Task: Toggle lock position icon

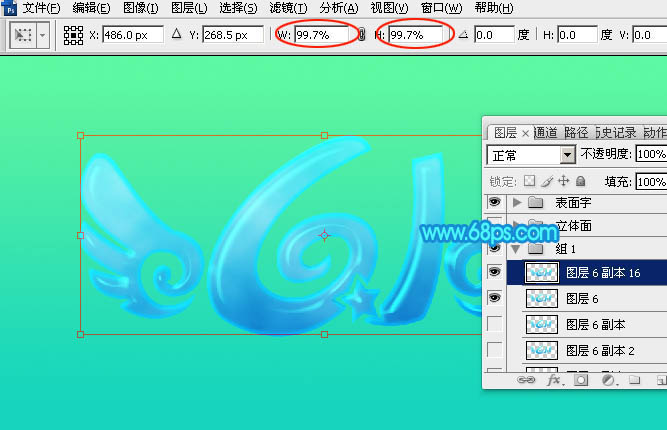Action: coord(564,181)
